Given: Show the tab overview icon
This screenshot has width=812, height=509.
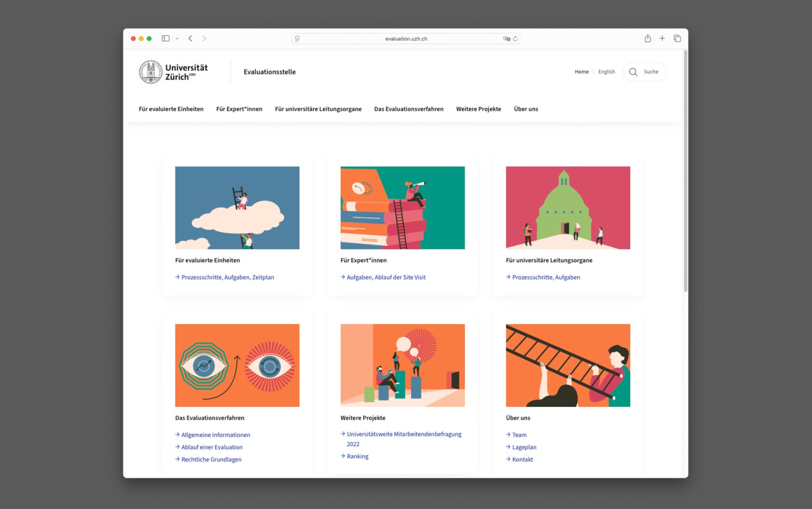Looking at the screenshot, I should point(677,38).
